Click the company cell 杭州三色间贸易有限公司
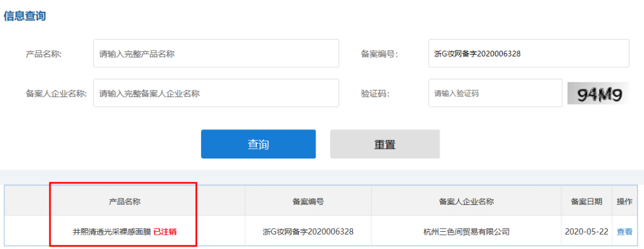 pyautogui.click(x=466, y=232)
